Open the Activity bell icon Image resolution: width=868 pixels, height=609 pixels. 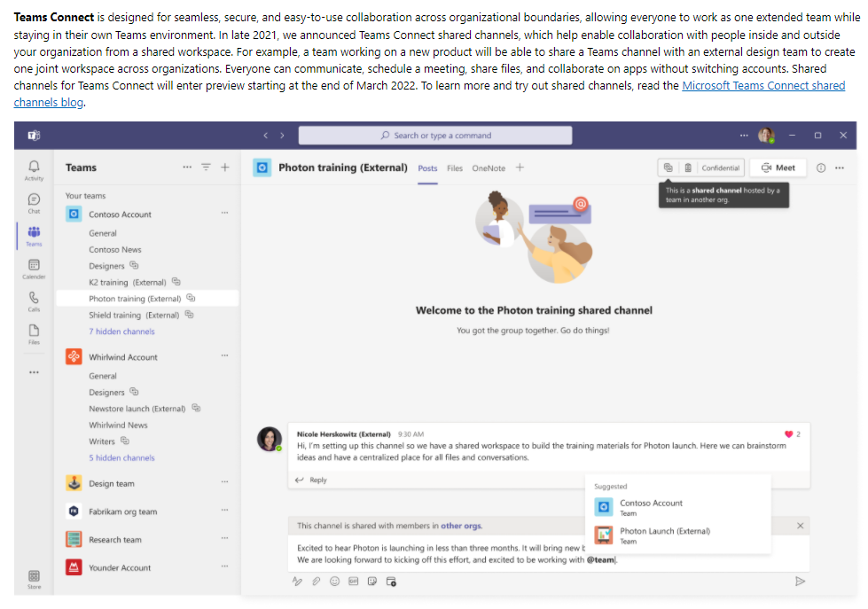coord(34,168)
